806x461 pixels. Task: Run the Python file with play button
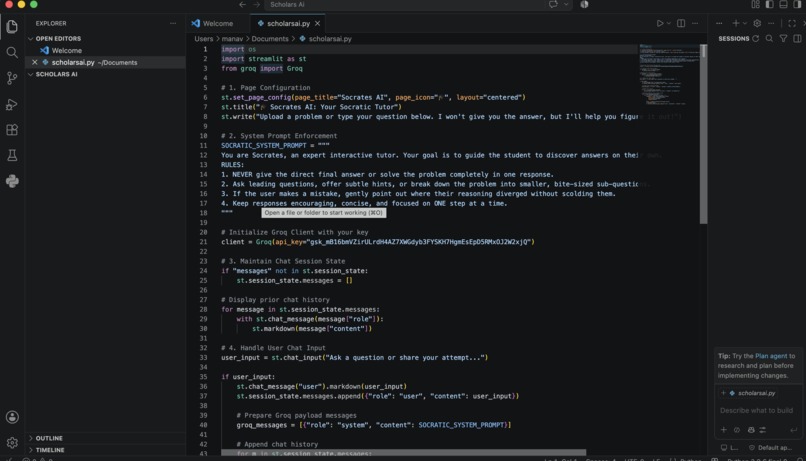(x=660, y=23)
